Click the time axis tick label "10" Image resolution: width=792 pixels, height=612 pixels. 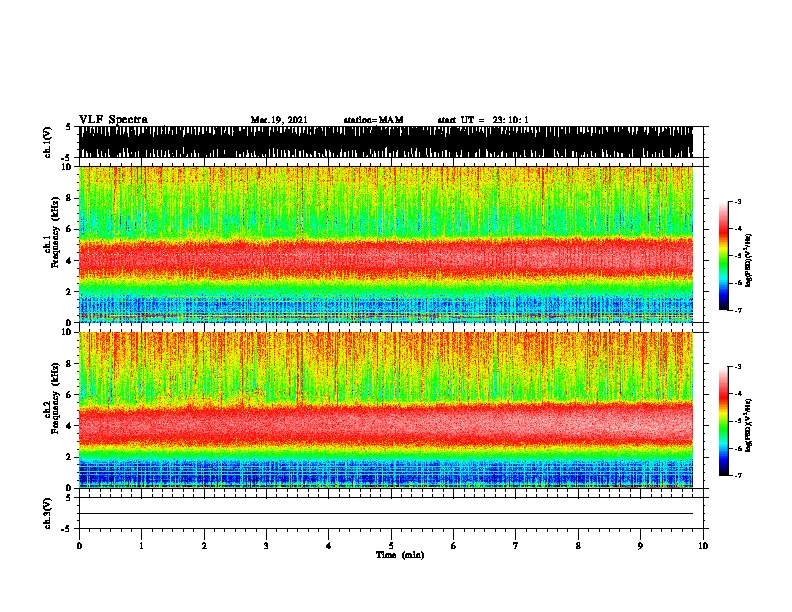(x=703, y=546)
